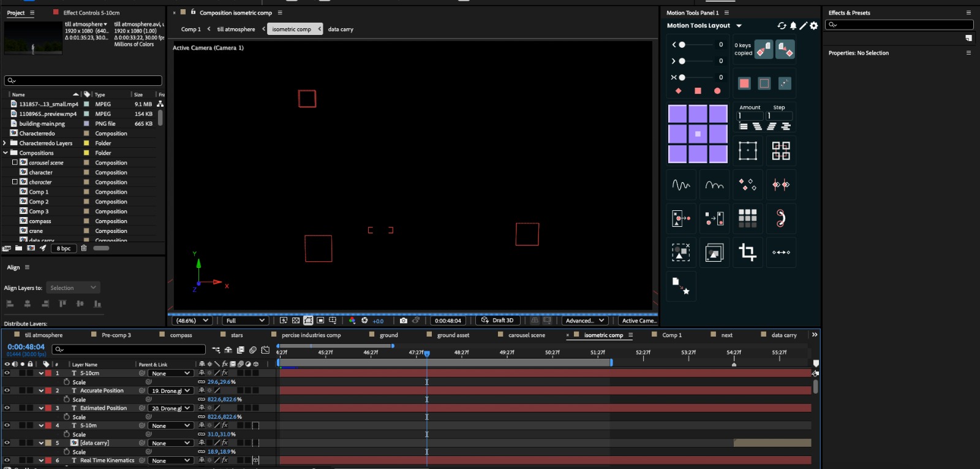Open the viewer resolution Full dropdown
The width and height of the screenshot is (980, 469).
click(245, 321)
